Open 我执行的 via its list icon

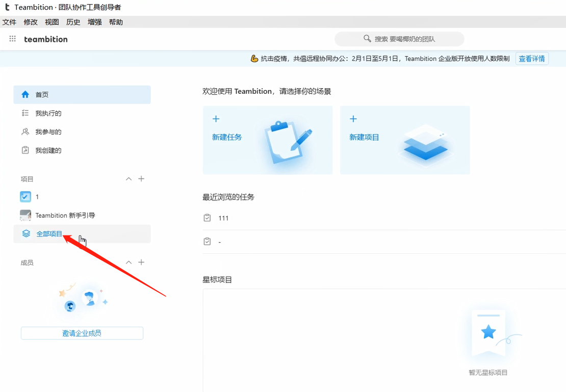(24, 113)
